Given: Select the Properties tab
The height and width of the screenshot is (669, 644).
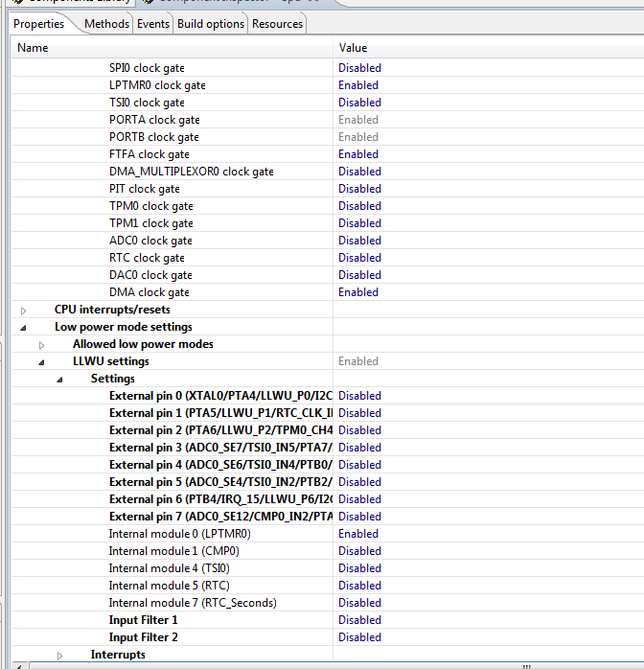Looking at the screenshot, I should pyautogui.click(x=39, y=24).
